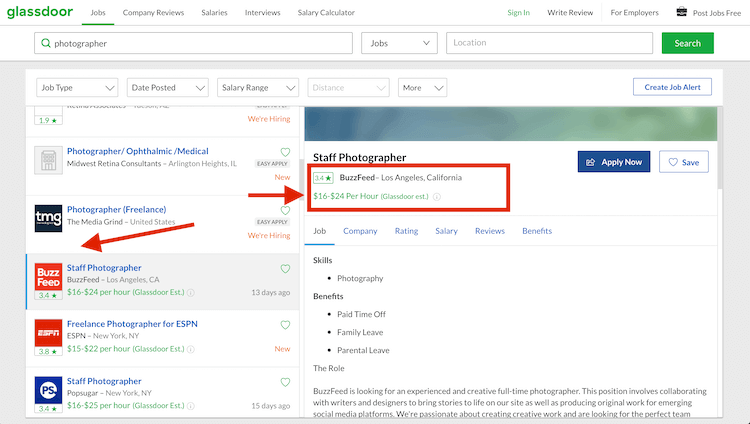Viewport: 750px width, 424px height.
Task: Expand the Date Posted dropdown
Action: point(167,88)
